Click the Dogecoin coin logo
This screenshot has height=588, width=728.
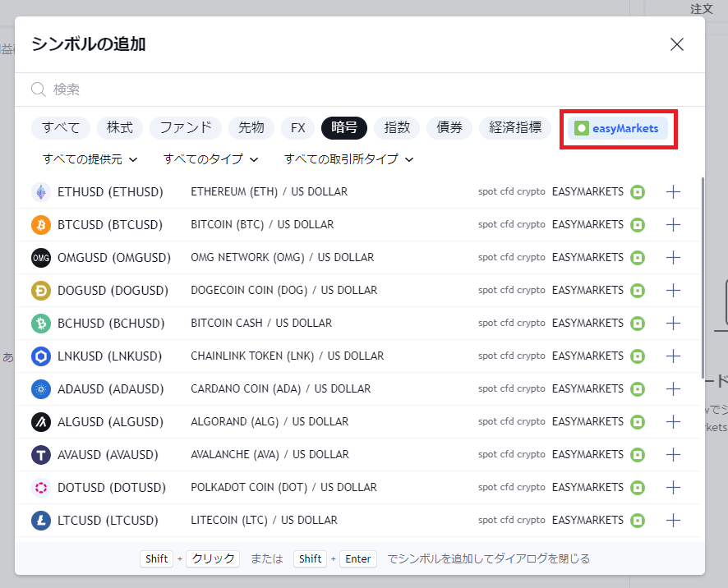tap(41, 291)
